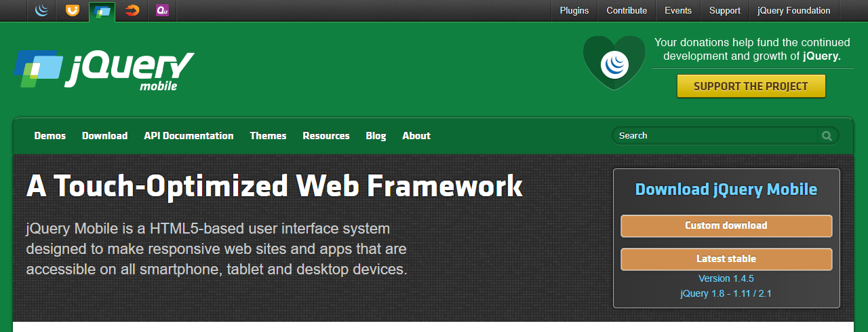The width and height of the screenshot is (868, 332).
Task: Open the Sizzle project icon
Action: pos(132,10)
